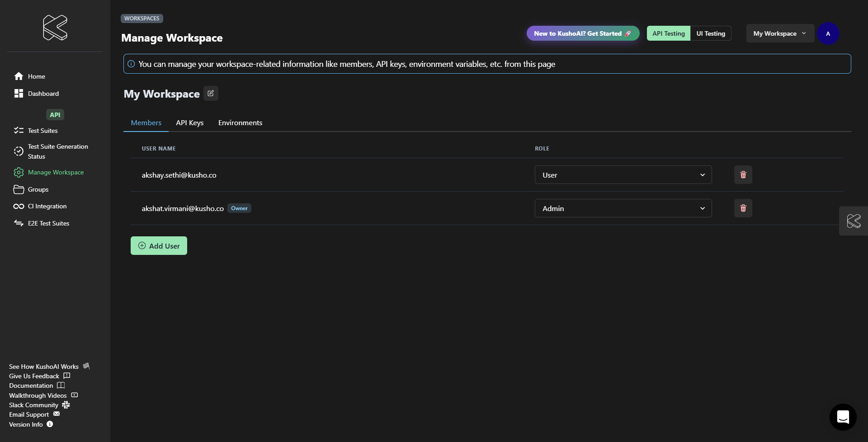This screenshot has height=442, width=868.
Task: Click the My Workspace heading
Action: 162,94
